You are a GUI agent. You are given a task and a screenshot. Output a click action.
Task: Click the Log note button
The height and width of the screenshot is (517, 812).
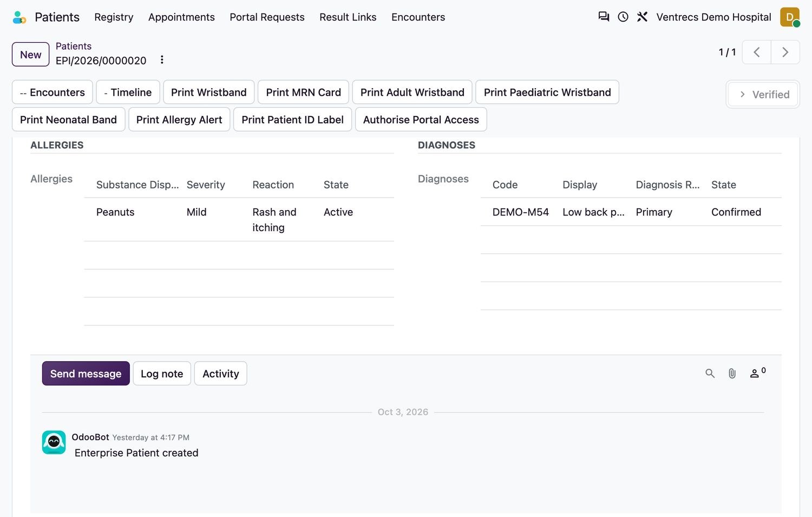pos(162,374)
